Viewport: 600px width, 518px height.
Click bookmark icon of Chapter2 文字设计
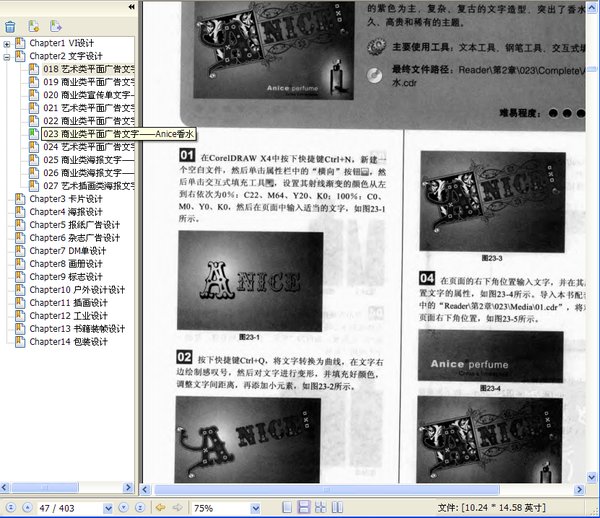[x=20, y=56]
